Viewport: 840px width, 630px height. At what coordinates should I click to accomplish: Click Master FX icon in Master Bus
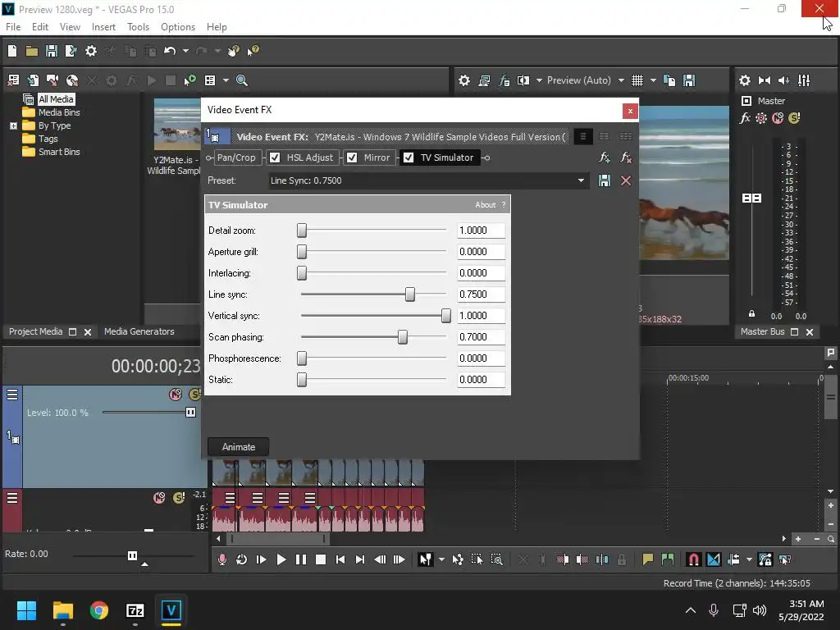pyautogui.click(x=745, y=118)
